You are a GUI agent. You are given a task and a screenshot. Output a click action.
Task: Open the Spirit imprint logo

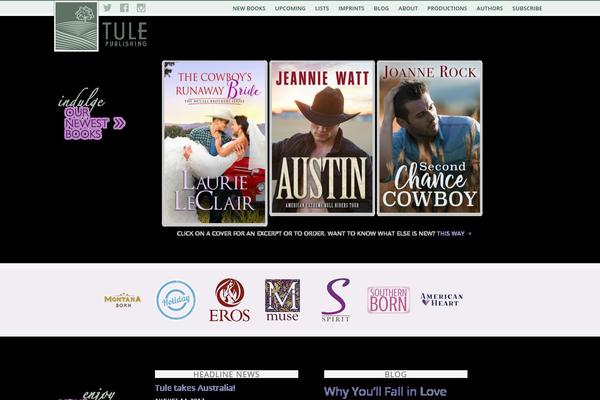click(x=336, y=300)
